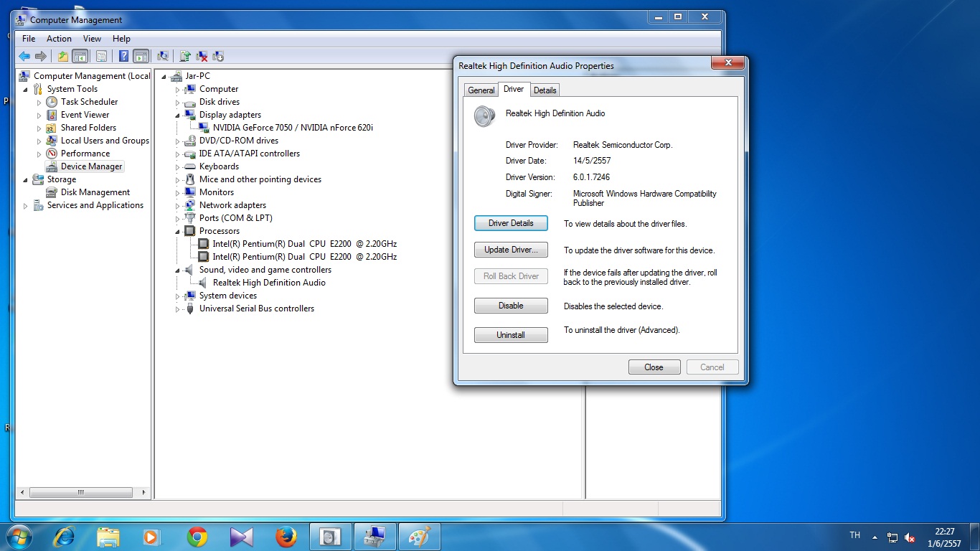The width and height of the screenshot is (980, 551).
Task: Open the Action menu
Action: [59, 39]
